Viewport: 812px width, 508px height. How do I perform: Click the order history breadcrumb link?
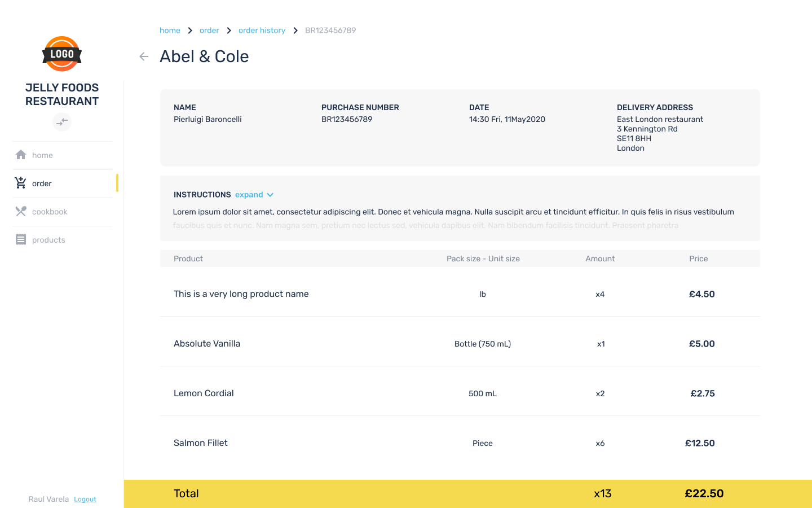(x=262, y=30)
